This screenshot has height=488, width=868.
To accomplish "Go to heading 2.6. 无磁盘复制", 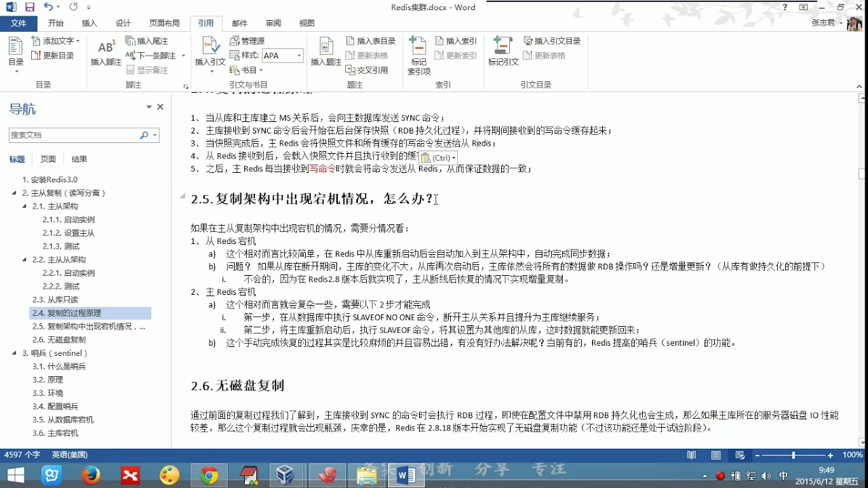I will (59, 340).
